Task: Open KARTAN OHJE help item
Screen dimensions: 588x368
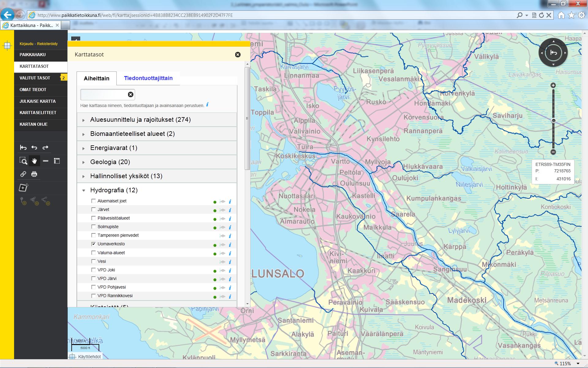Action: (x=41, y=124)
